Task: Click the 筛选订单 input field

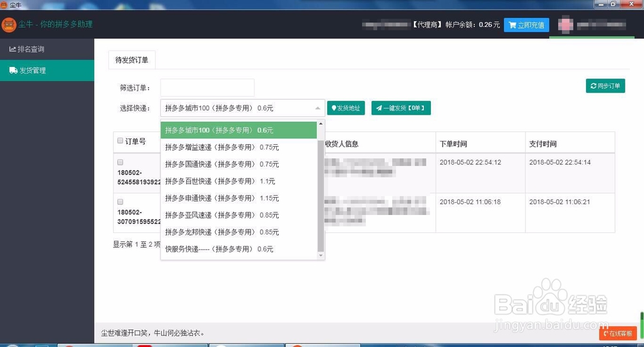Action: pyautogui.click(x=207, y=88)
